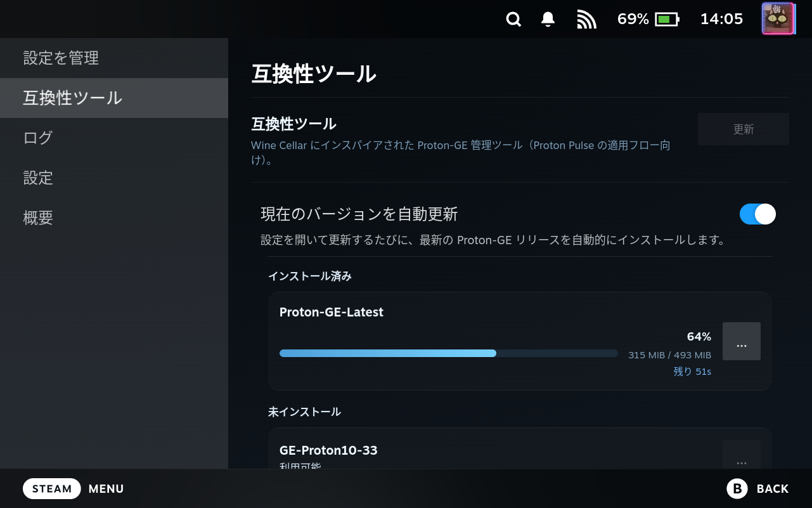Open the user profile avatar
The image size is (812, 508).
tap(778, 19)
